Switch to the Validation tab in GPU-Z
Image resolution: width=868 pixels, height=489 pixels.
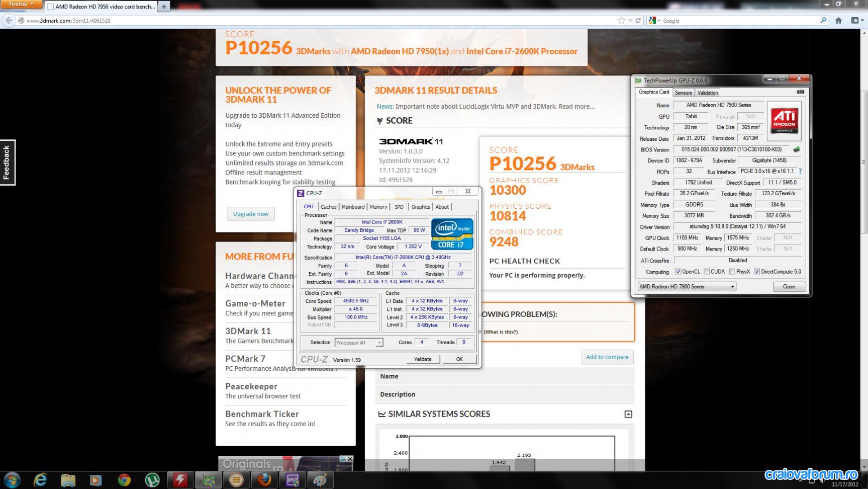point(708,93)
